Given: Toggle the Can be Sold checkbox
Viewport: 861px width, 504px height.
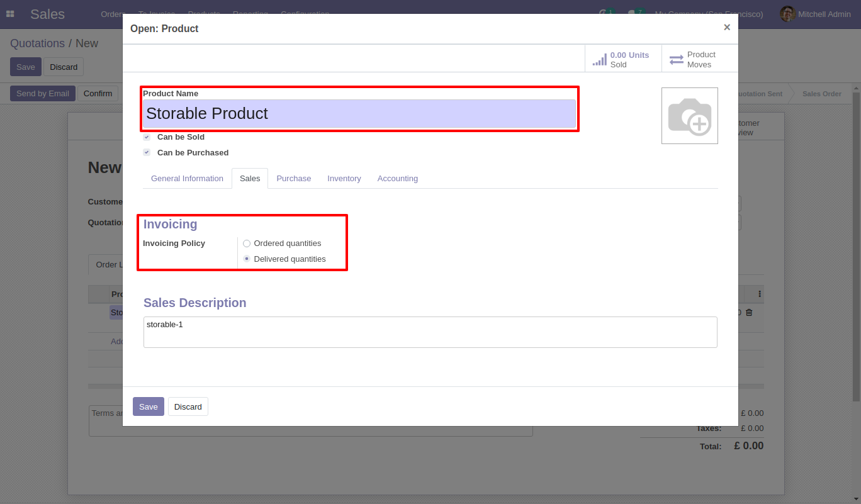Looking at the screenshot, I should [147, 137].
